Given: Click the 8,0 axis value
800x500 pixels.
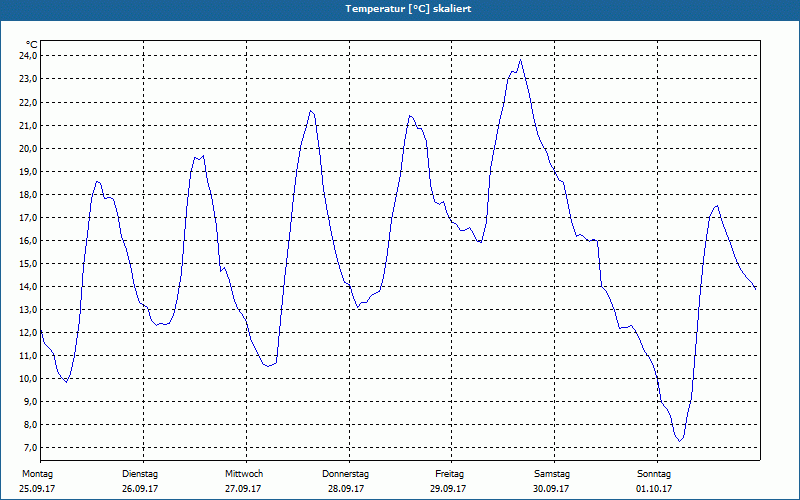Looking at the screenshot, I should point(30,424).
